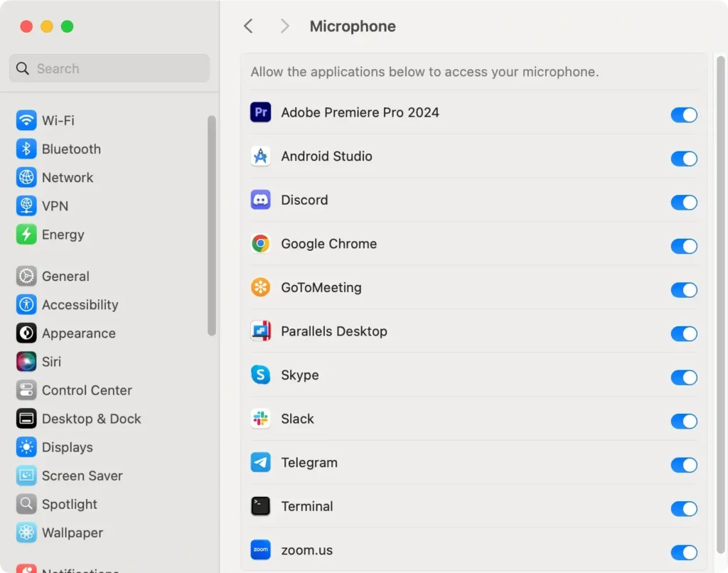Viewport: 728px width, 573px height.
Task: Click the Microphone pane scrollbar
Action: coord(721,304)
